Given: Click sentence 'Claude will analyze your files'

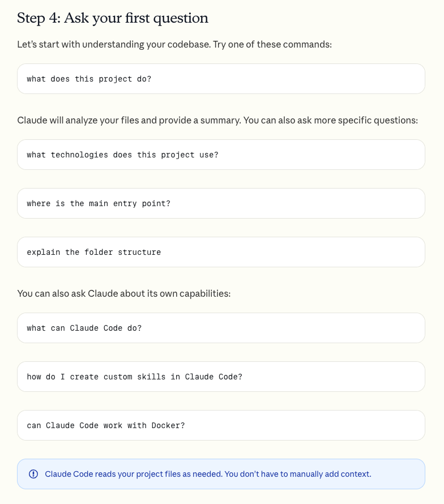Looking at the screenshot, I should (129, 120).
